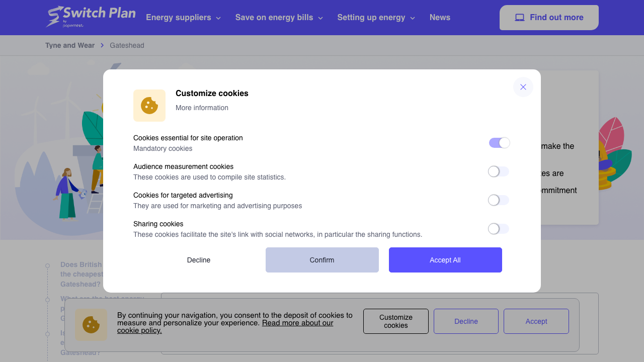Click the cookie icon in the bottom banner

(x=91, y=324)
